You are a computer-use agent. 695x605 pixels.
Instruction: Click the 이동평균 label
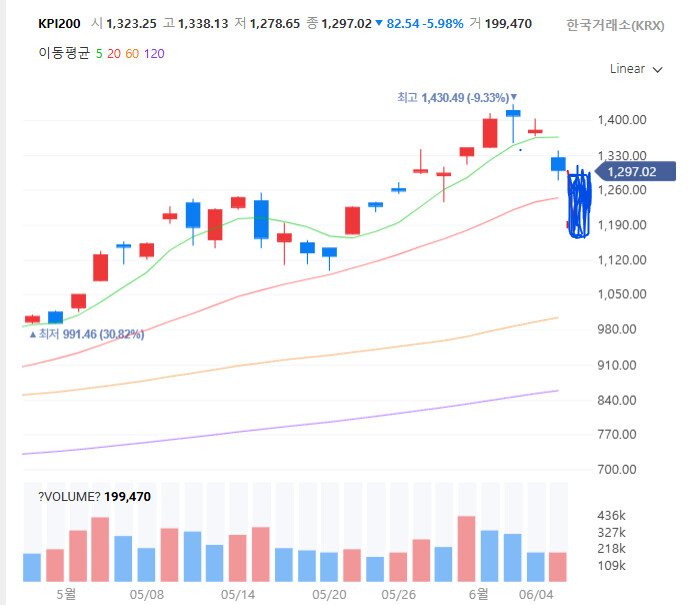[64, 53]
